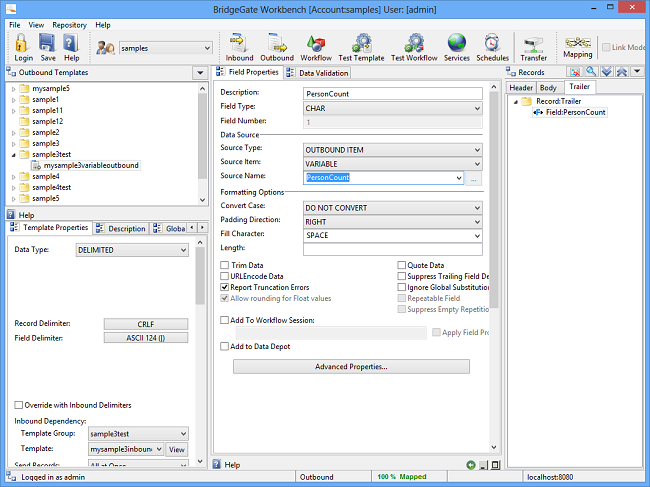Click the CRLF record delimiter button
The image size is (650, 487).
pyautogui.click(x=146, y=324)
